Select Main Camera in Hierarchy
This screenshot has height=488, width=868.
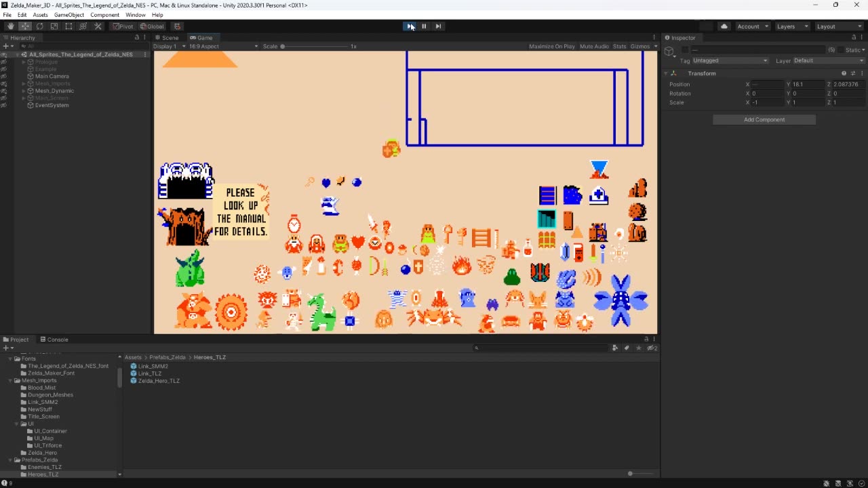point(52,76)
